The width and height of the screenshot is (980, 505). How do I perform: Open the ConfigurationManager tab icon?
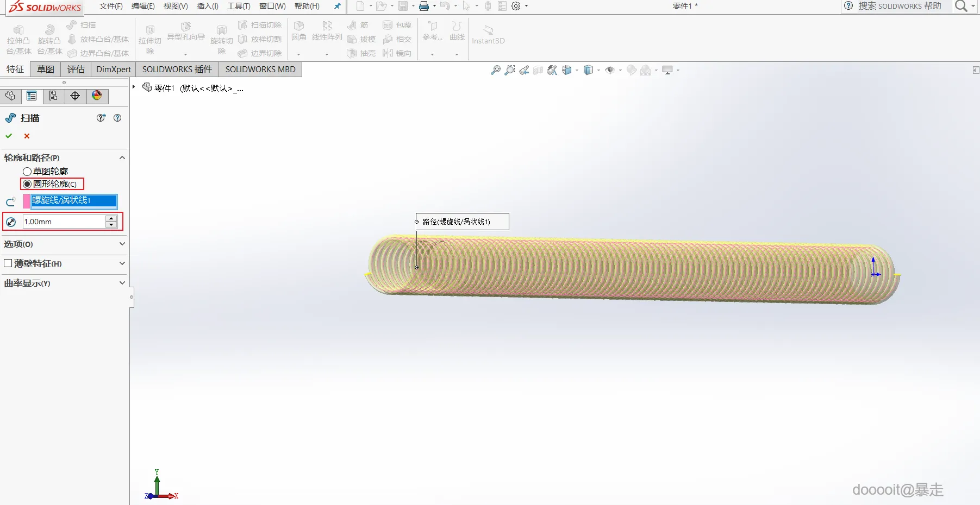[53, 96]
